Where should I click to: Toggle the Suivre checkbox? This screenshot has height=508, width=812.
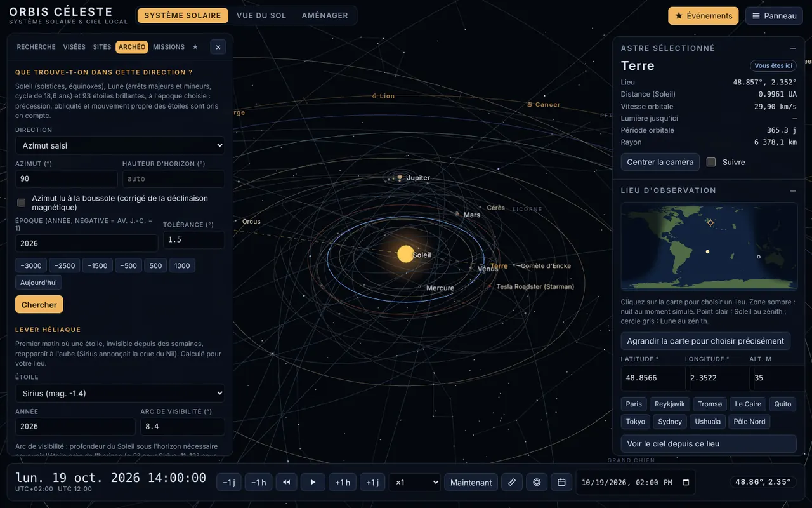point(711,162)
